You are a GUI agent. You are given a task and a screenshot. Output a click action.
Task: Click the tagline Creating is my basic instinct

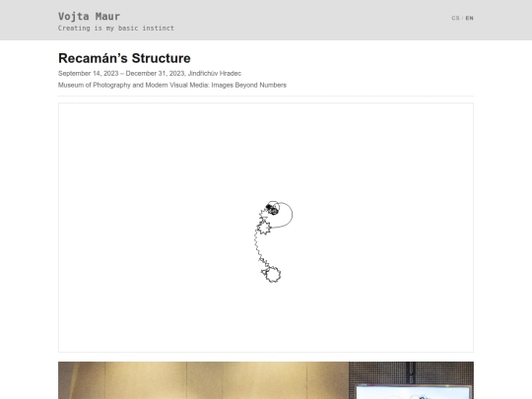(x=116, y=29)
